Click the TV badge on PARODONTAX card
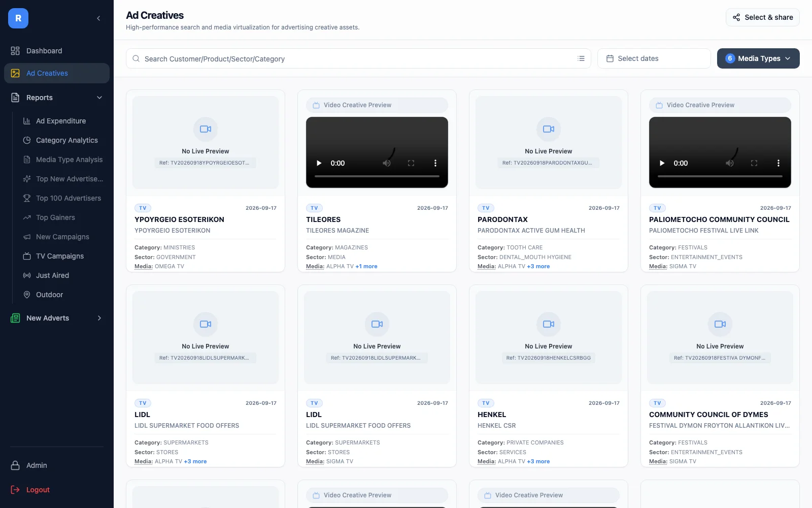This screenshot has width=812, height=508. [486, 208]
